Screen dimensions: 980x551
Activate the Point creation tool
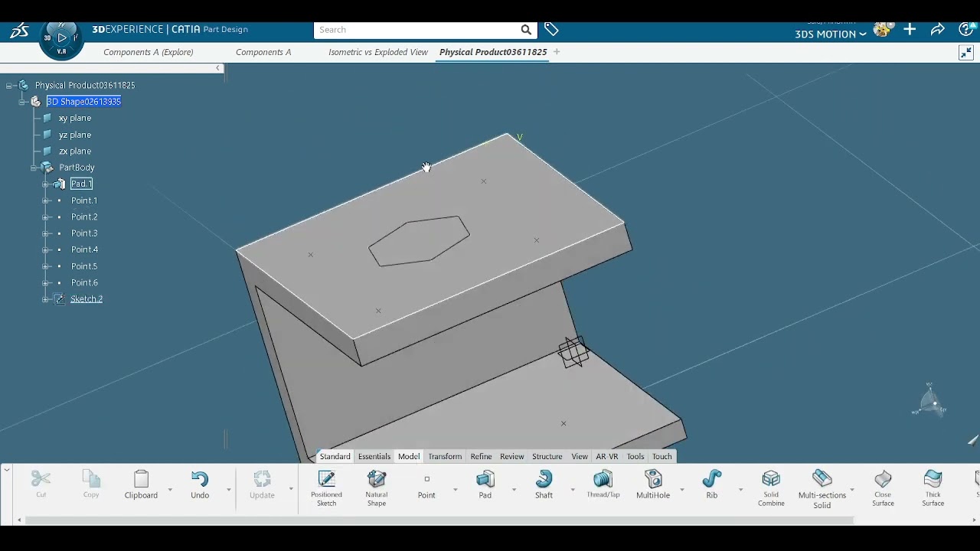pos(426,485)
